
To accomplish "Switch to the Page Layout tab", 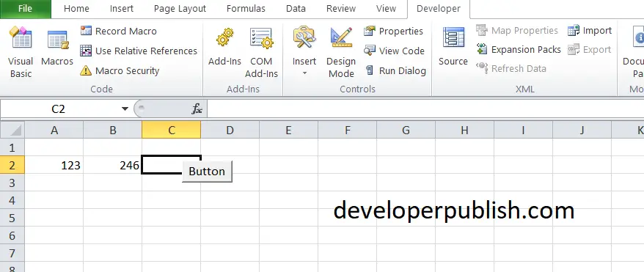I will (x=180, y=9).
